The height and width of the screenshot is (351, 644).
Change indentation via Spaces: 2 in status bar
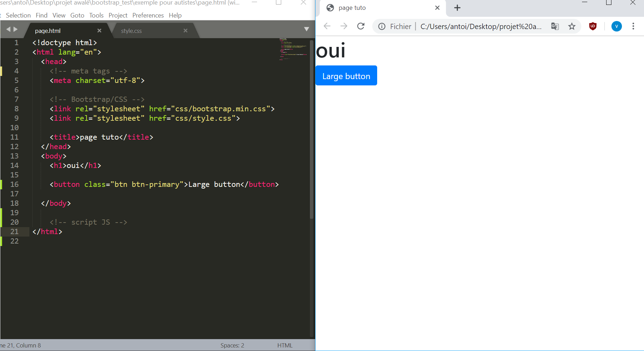[232, 345]
